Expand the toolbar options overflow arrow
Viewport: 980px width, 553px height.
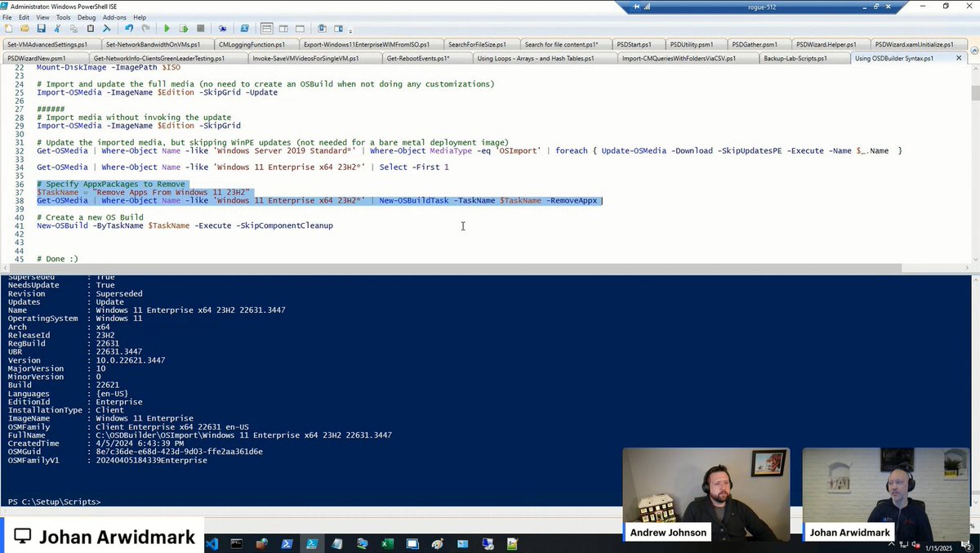pos(351,31)
